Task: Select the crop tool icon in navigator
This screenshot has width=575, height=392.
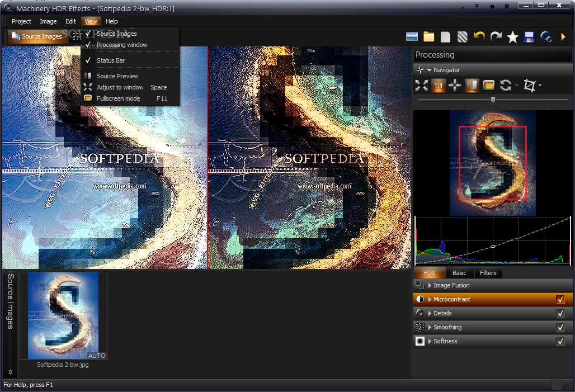Action: 529,86
